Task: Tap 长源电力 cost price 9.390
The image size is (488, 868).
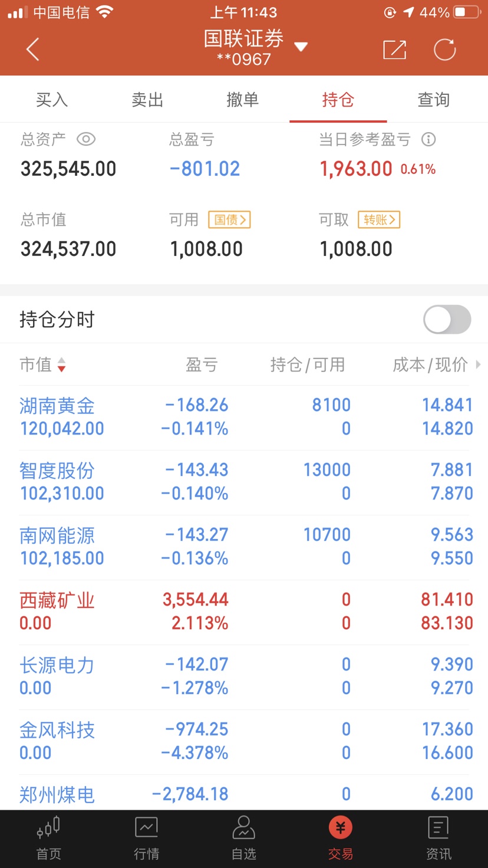Action: (x=452, y=665)
